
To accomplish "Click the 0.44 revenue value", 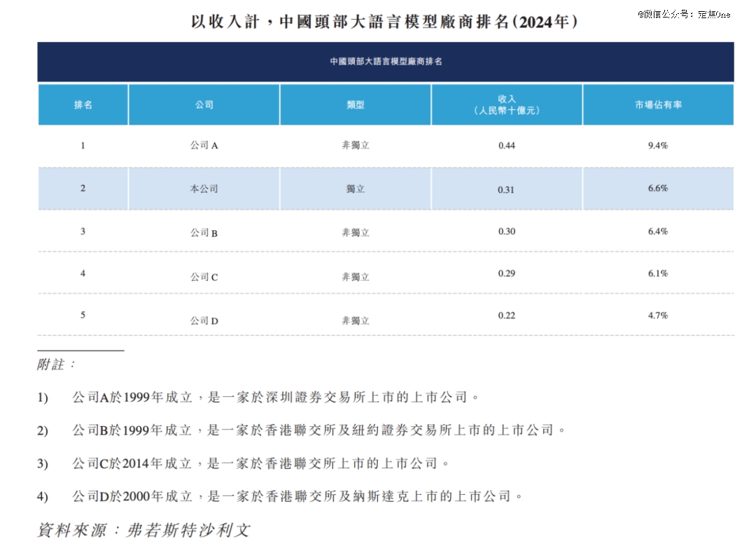I will [x=507, y=146].
